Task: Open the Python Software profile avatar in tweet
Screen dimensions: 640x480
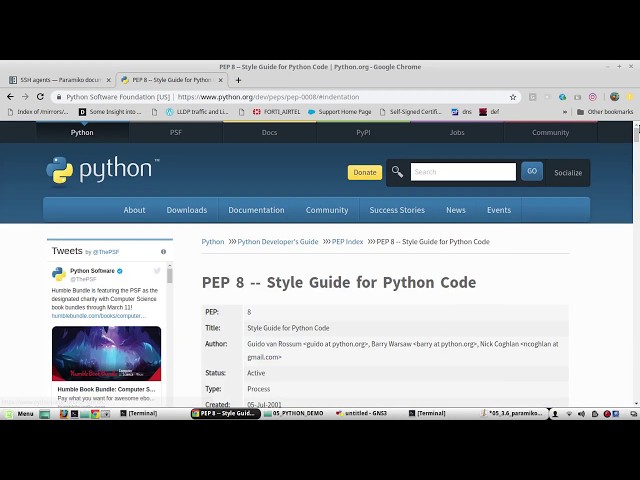Action: coord(59,274)
